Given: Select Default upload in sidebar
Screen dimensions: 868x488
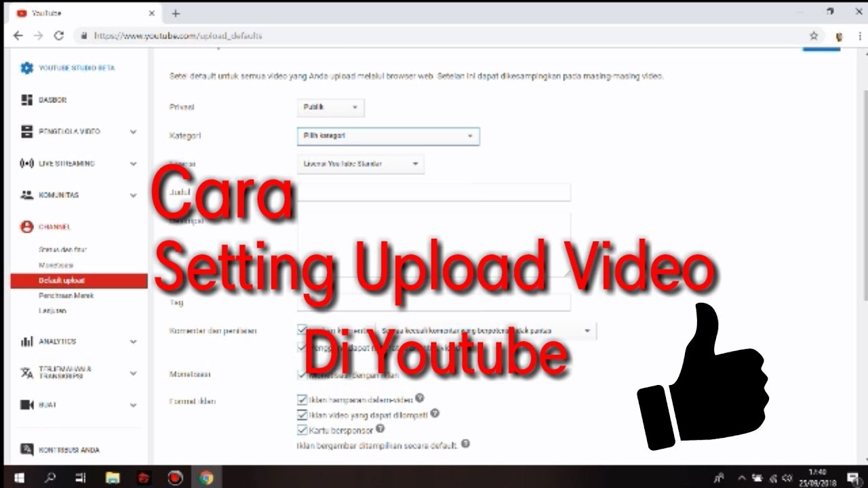Looking at the screenshot, I should coord(79,281).
